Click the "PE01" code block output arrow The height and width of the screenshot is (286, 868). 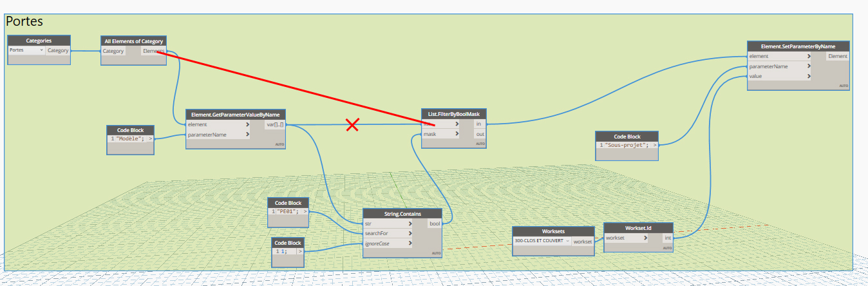pos(305,211)
